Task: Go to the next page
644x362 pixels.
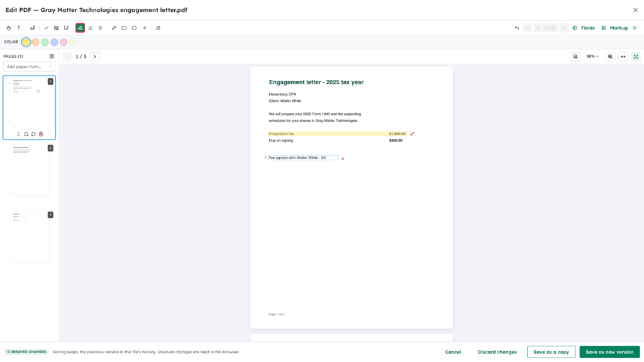Action: click(x=95, y=57)
